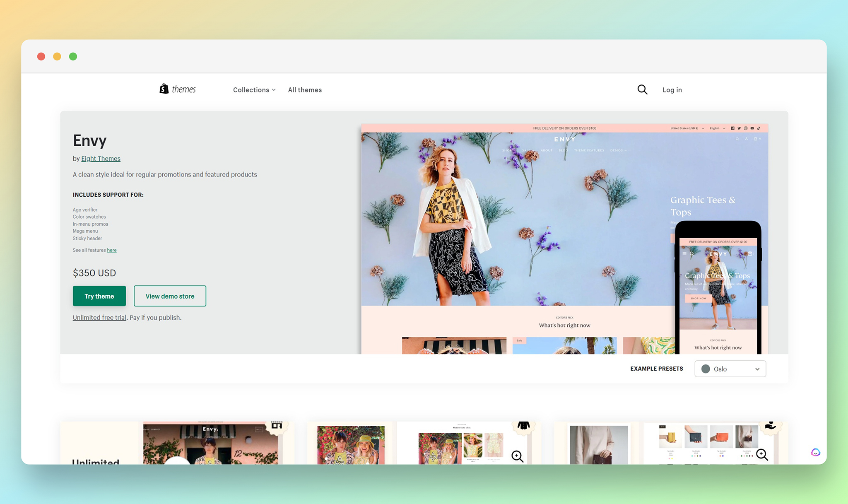Click the magnifier on the rightmost theme thumbnail
This screenshot has width=848, height=504.
pos(762,455)
